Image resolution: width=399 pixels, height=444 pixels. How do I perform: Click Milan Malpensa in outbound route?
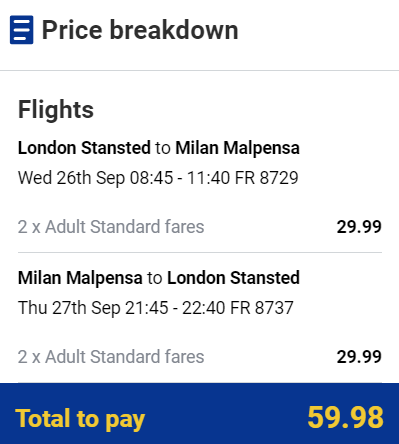pyautogui.click(x=237, y=148)
